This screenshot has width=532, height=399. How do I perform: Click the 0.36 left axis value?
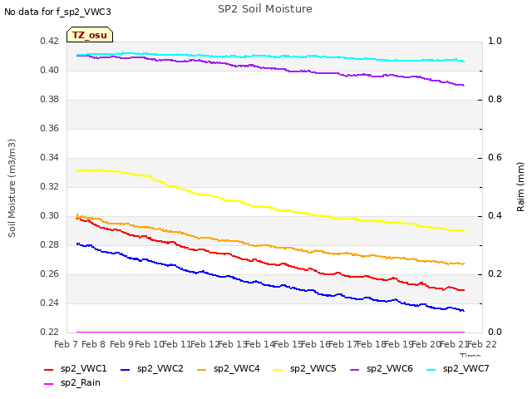pos(50,129)
